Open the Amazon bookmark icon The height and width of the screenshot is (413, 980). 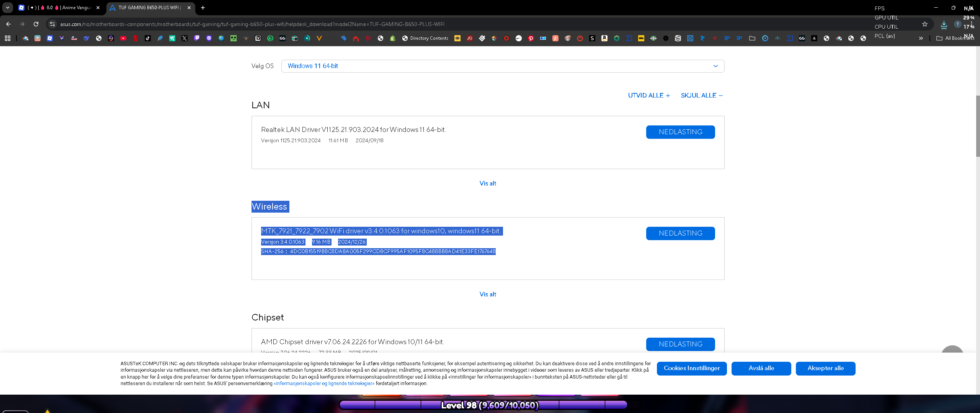pyautogui.click(x=604, y=38)
